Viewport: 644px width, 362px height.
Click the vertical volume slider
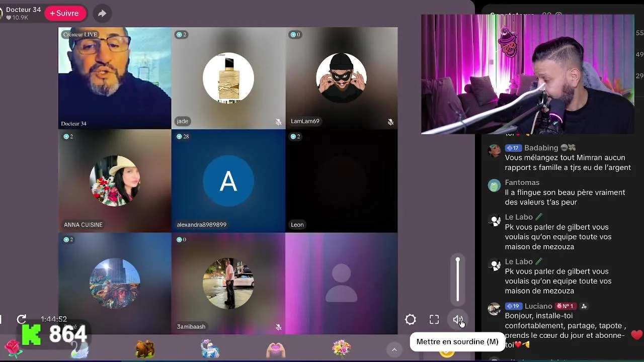(x=458, y=280)
